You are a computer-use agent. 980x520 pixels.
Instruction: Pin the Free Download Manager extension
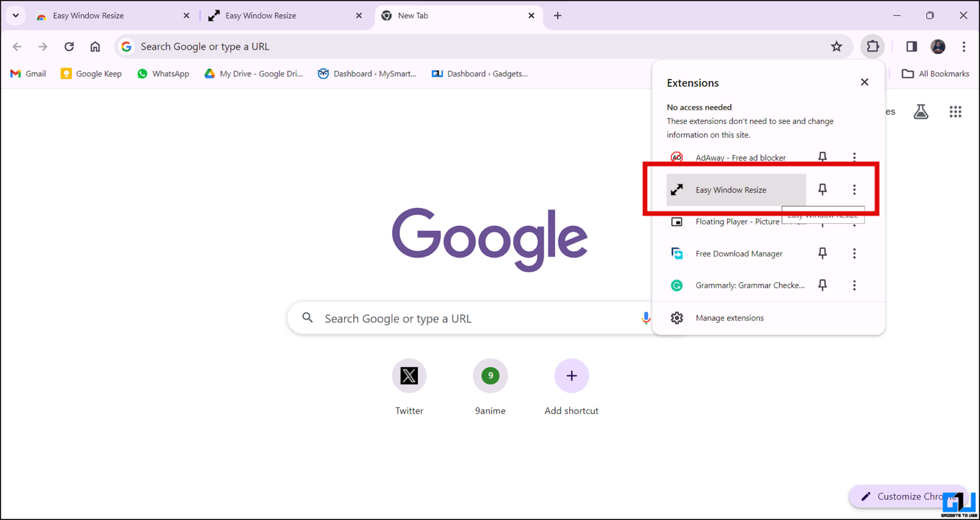pos(822,253)
